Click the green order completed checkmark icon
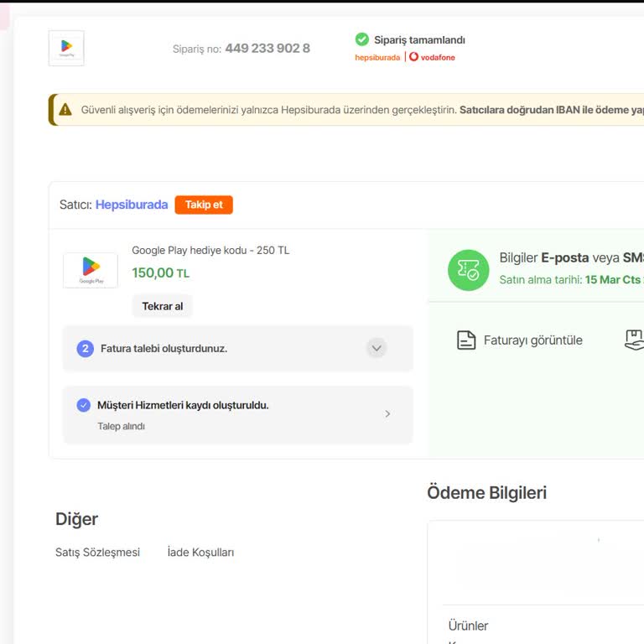 pos(362,39)
